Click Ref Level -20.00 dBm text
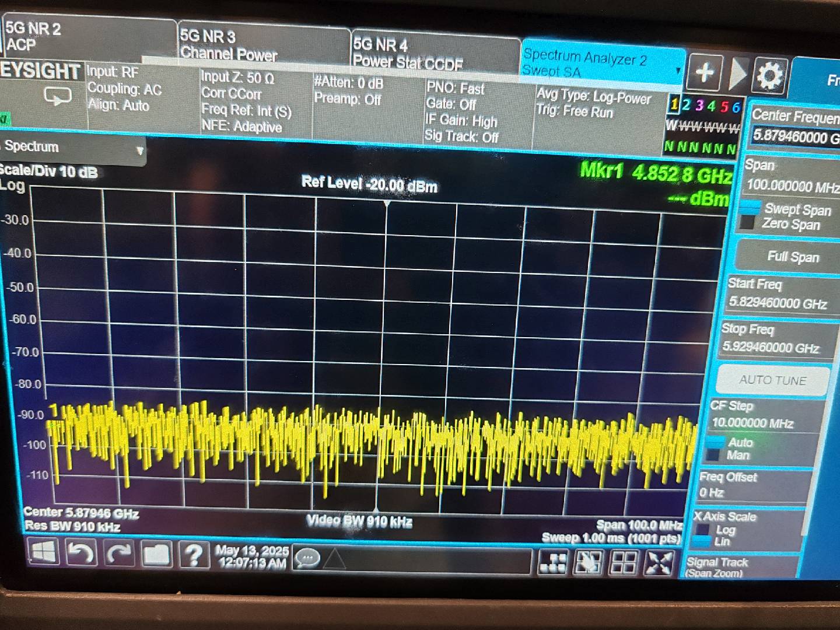This screenshot has width=840, height=630. click(x=369, y=184)
